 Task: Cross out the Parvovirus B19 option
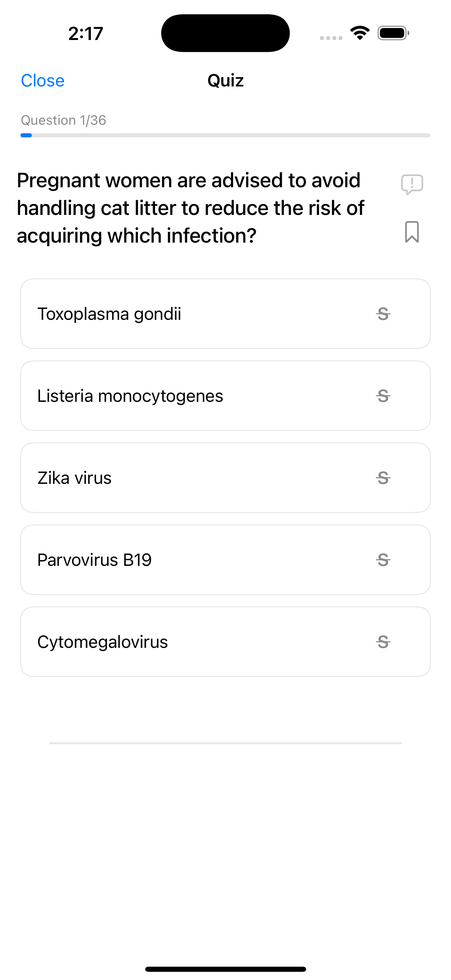click(383, 560)
